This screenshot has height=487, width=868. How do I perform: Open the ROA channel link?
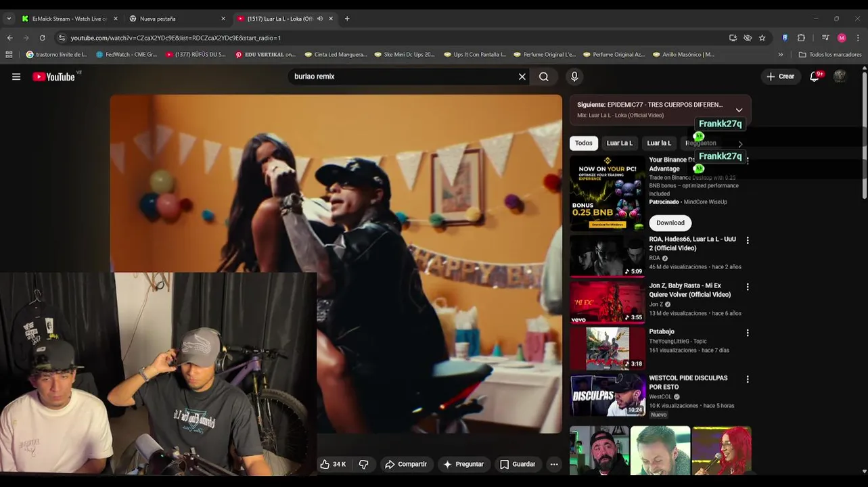pyautogui.click(x=654, y=258)
